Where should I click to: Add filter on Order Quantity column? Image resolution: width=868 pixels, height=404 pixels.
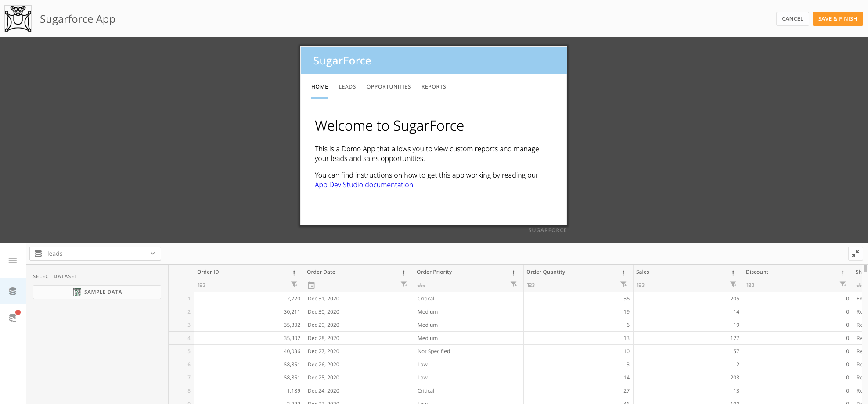point(623,284)
